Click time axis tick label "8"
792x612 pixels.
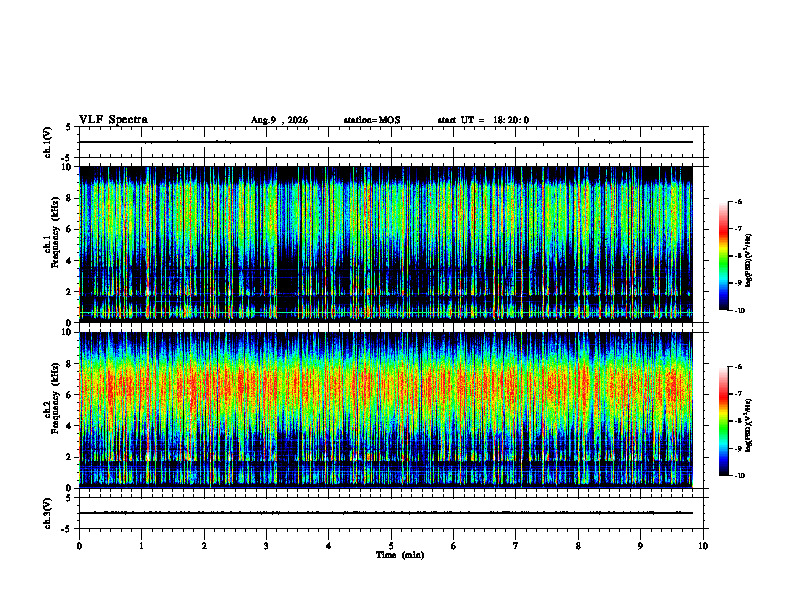tap(578, 546)
